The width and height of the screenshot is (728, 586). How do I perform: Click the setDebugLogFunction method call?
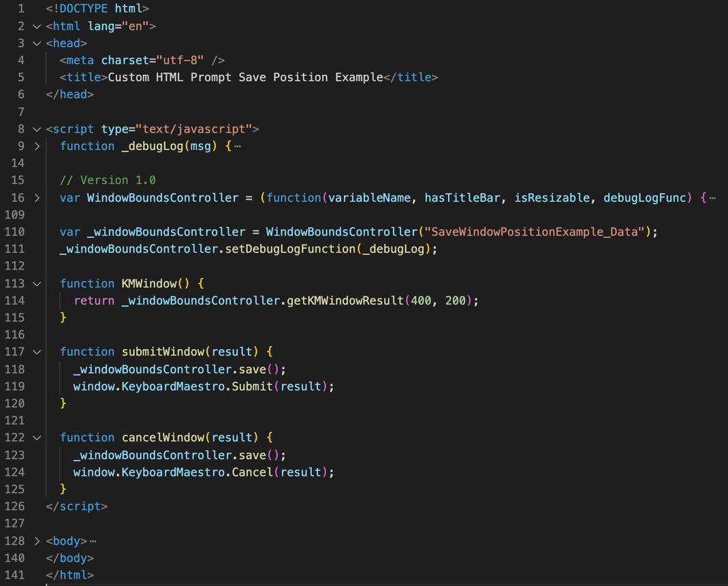pos(290,249)
